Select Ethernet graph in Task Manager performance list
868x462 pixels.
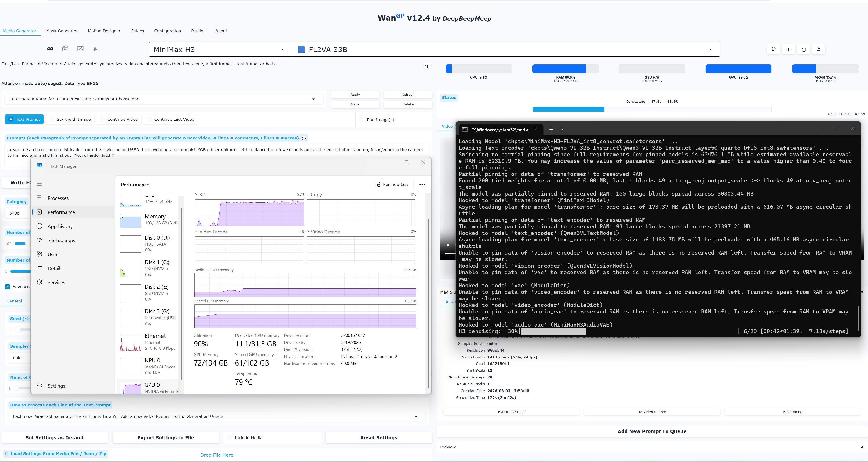click(x=148, y=342)
